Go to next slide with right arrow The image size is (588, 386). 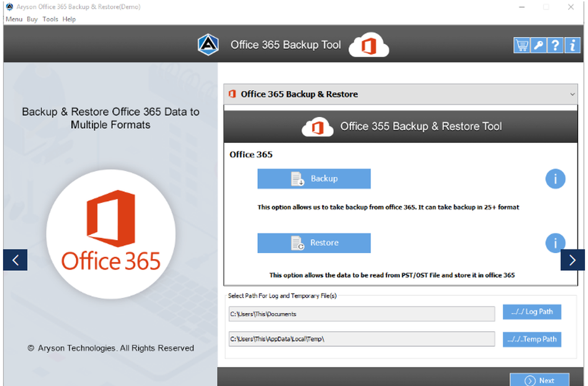(x=572, y=259)
